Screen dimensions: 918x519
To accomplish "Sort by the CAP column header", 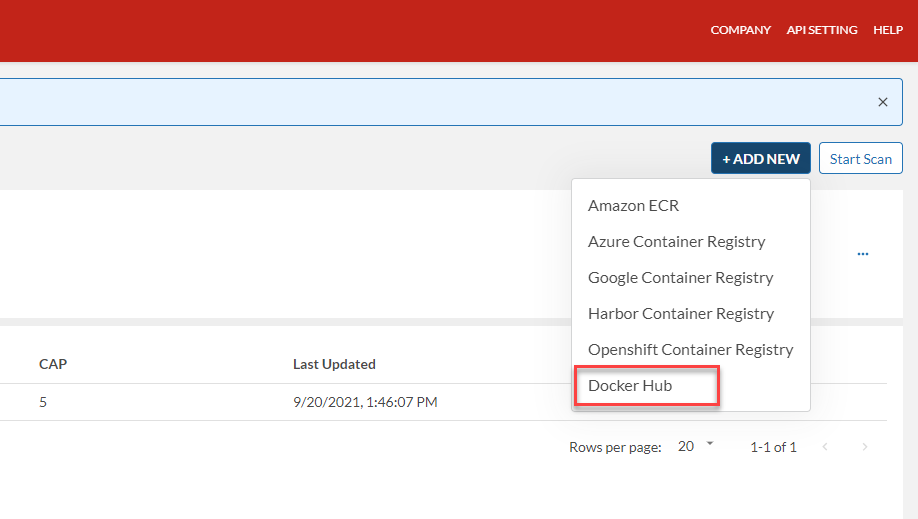I will point(53,364).
